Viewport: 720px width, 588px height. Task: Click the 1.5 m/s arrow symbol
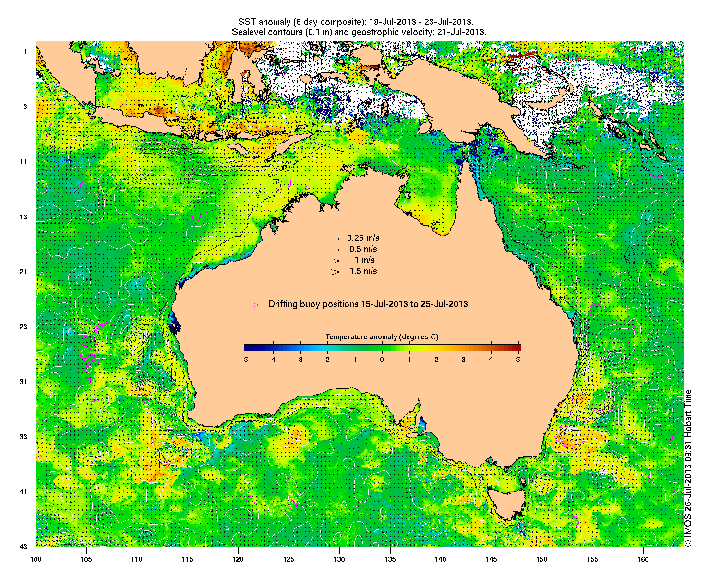point(336,272)
